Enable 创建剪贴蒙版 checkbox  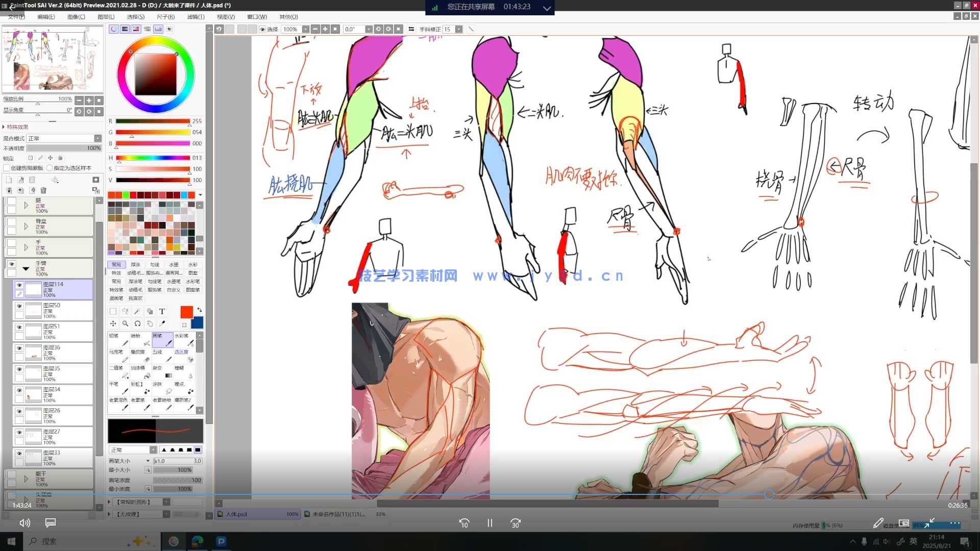click(7, 168)
